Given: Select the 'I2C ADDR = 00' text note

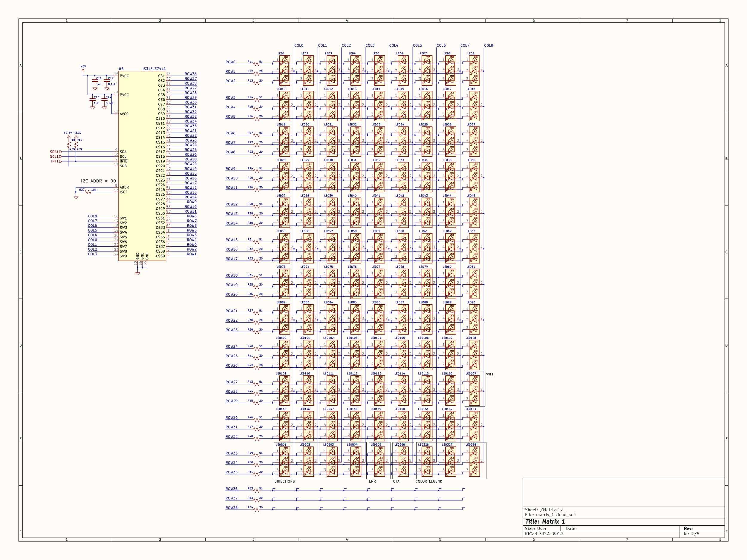Looking at the screenshot, I should 98,181.
